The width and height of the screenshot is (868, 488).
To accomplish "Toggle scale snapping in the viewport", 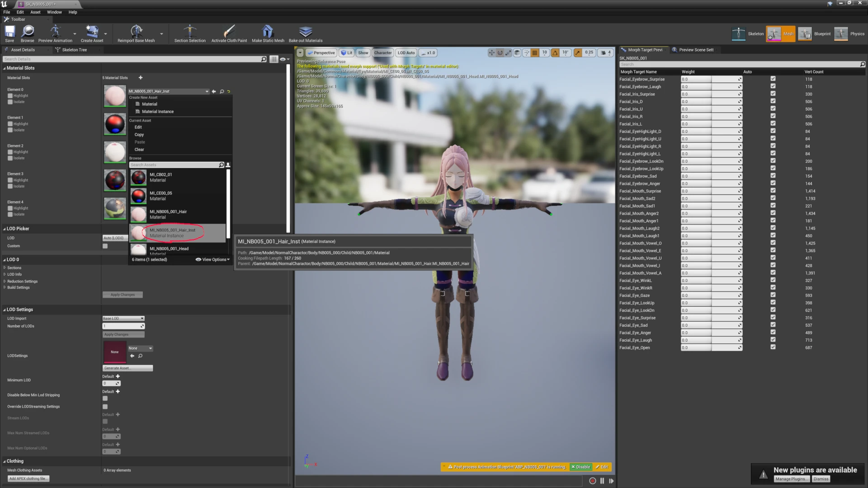I will pyautogui.click(x=578, y=53).
